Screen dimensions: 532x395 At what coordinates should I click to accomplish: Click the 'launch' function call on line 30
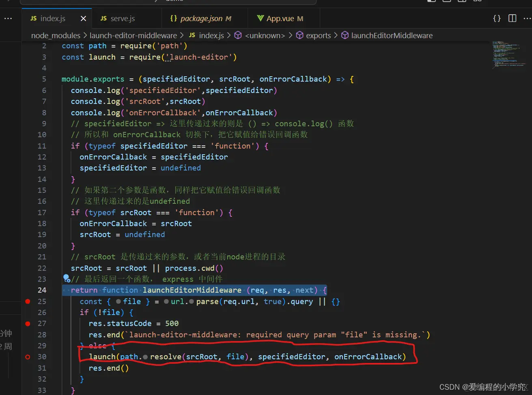(102, 357)
